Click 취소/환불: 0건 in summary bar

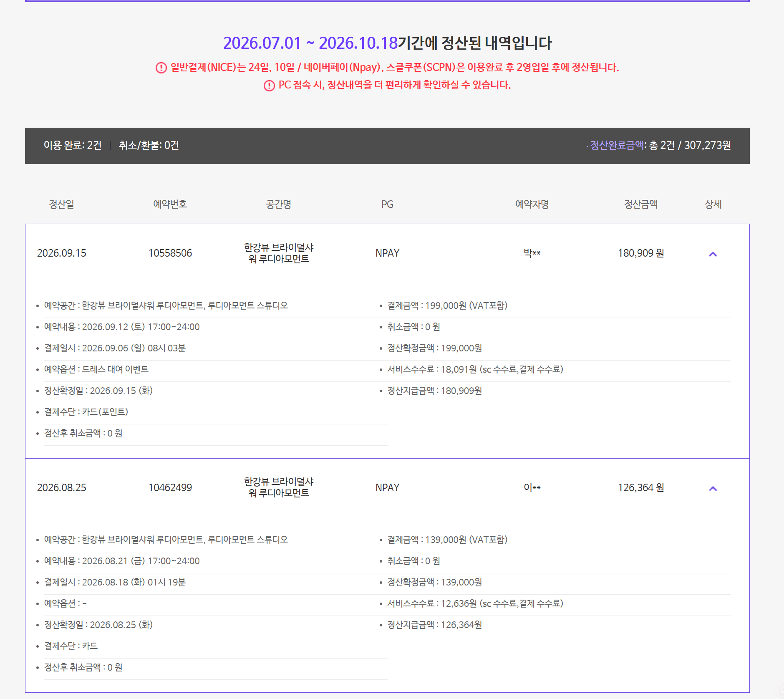pyautogui.click(x=149, y=145)
